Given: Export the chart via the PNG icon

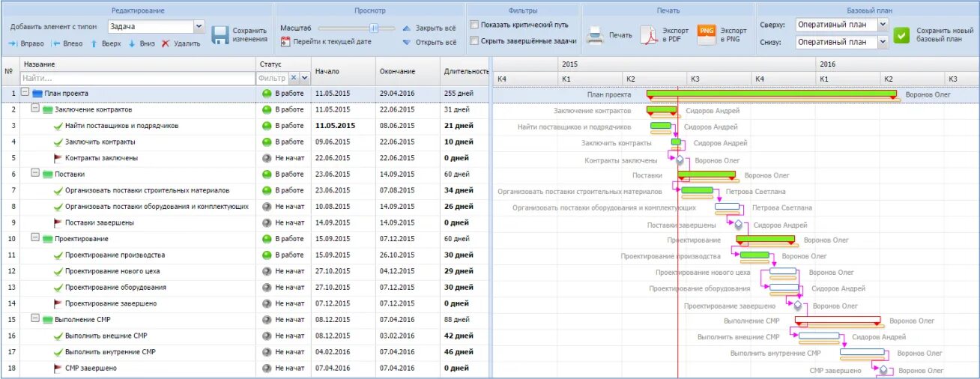Looking at the screenshot, I should (x=707, y=35).
